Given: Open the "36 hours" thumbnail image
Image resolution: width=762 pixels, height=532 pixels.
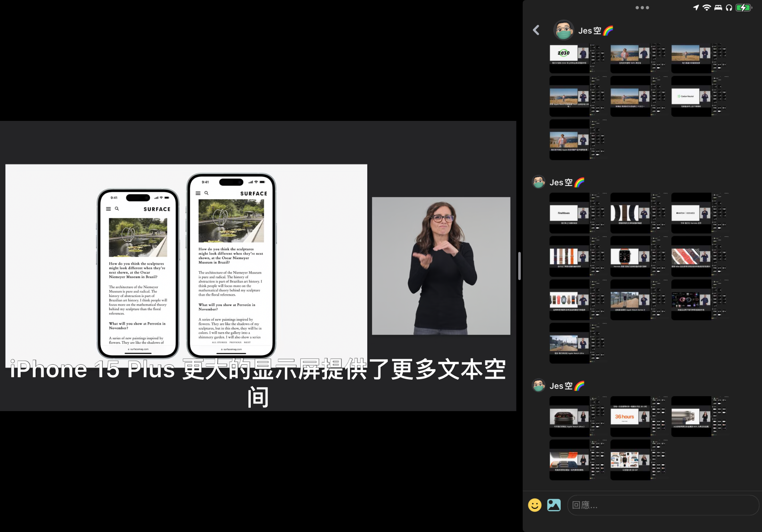Looking at the screenshot, I should (x=638, y=416).
